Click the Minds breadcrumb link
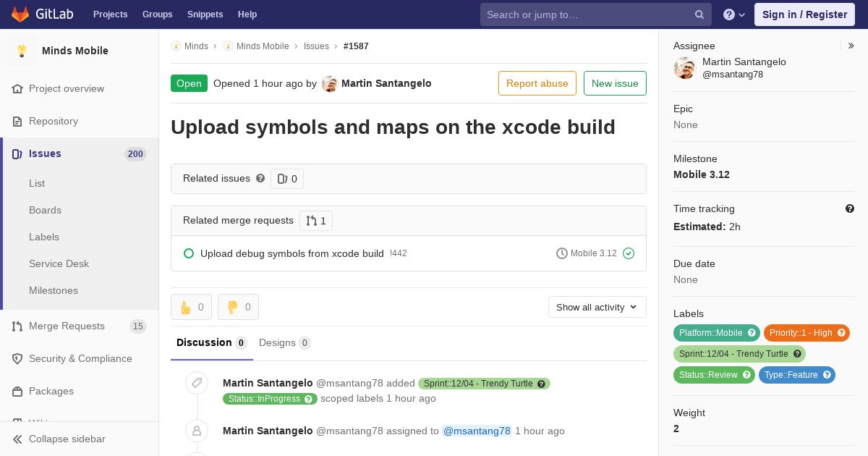Screen dimensions: 868x456 click(x=196, y=46)
